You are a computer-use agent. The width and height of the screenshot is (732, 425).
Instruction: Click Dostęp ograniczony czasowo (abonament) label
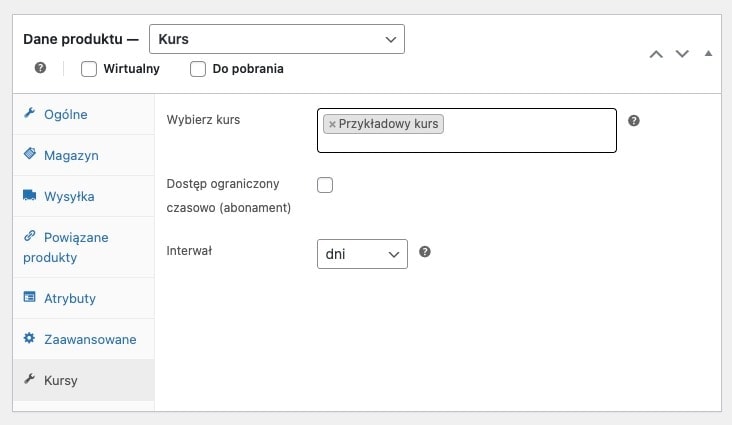(x=229, y=196)
